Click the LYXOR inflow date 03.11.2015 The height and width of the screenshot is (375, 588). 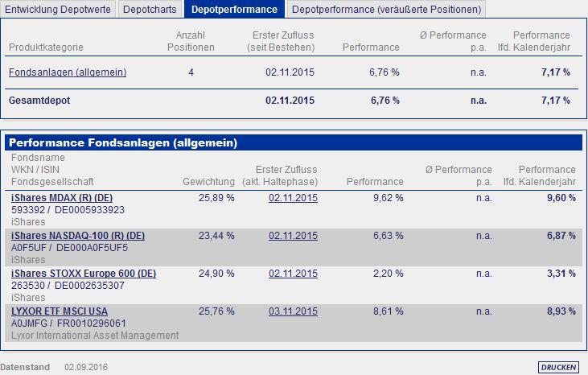tap(293, 311)
